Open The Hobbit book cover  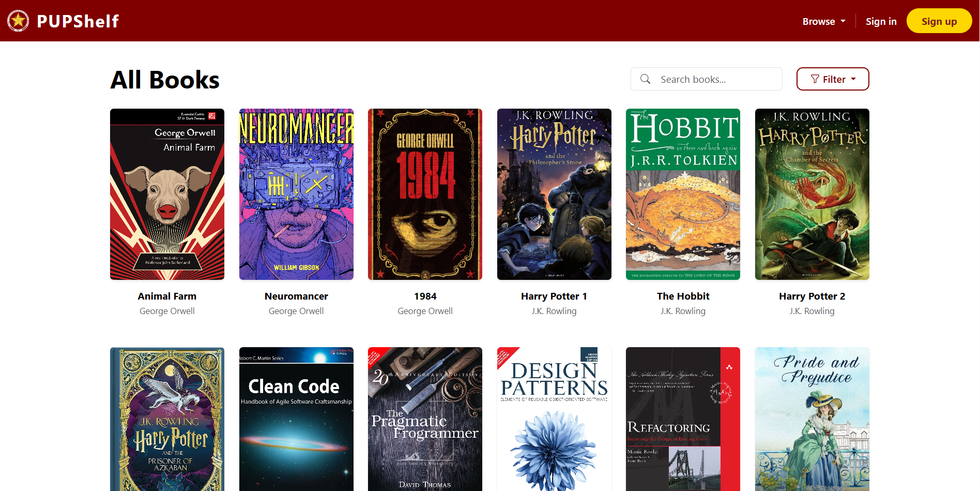click(x=683, y=194)
